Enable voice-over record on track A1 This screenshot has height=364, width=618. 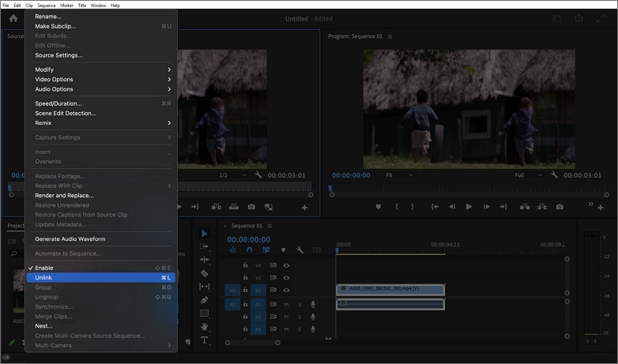313,305
